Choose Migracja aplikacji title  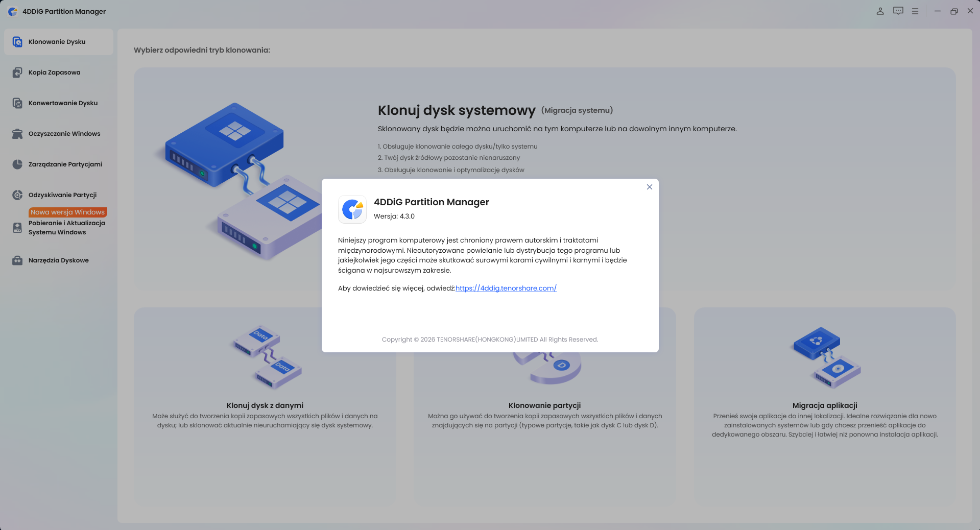coord(825,405)
